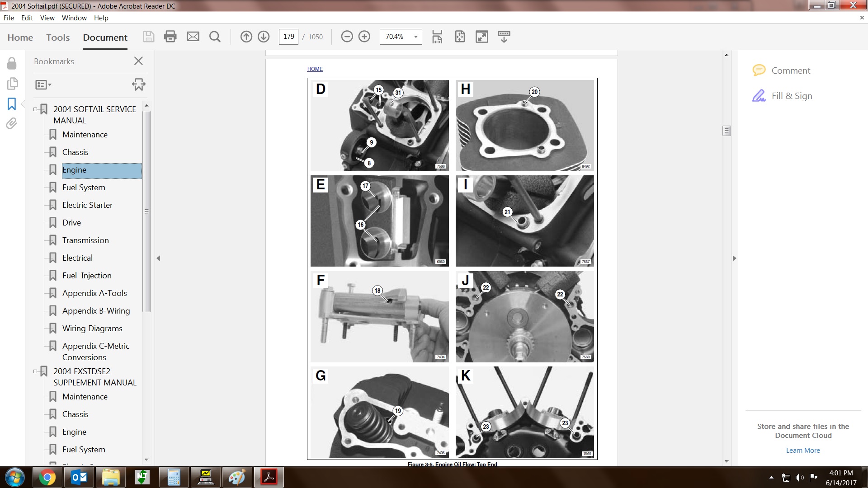Click the Zoom in plus icon
Screen dimensions: 868x488
point(364,37)
